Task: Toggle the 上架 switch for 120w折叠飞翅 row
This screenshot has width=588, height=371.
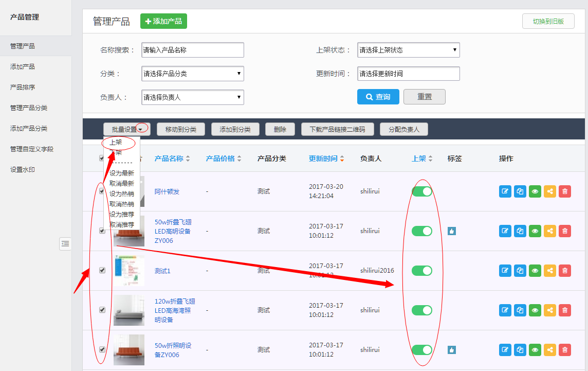Action: pyautogui.click(x=421, y=310)
